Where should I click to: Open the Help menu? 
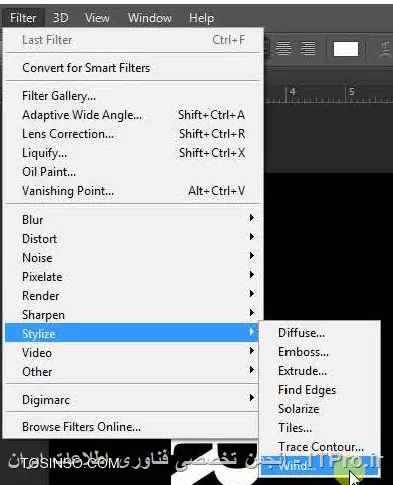click(201, 18)
